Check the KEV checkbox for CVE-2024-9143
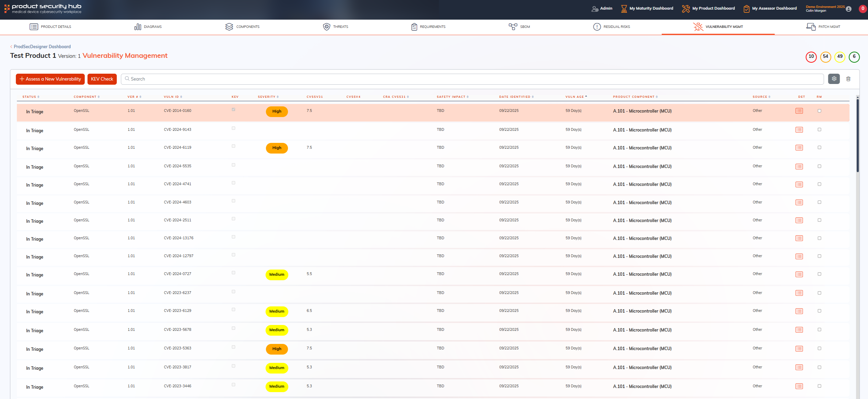Viewport: 868px width, 399px height. 234,128
